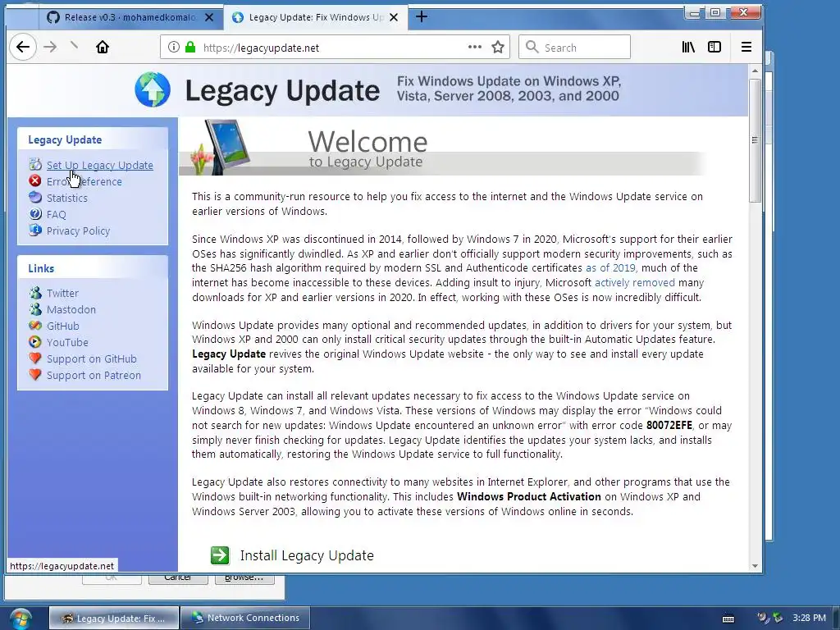
Task: Follow the 'as of 2019' hyperlink
Action: tap(610, 268)
